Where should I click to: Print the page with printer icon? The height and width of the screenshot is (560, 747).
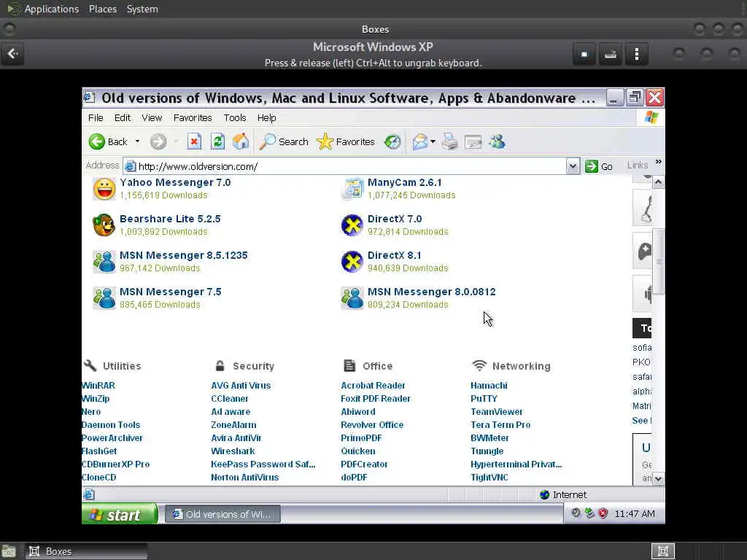[x=449, y=141]
